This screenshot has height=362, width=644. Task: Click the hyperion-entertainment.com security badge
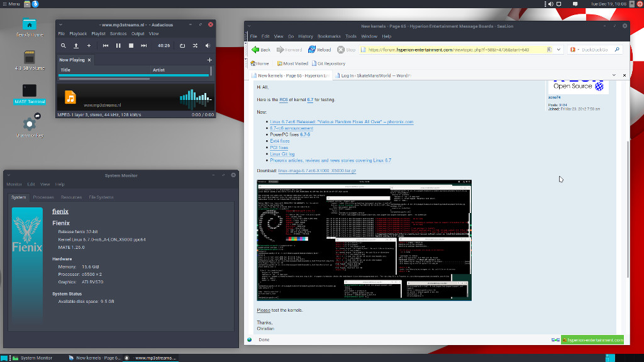click(592, 340)
